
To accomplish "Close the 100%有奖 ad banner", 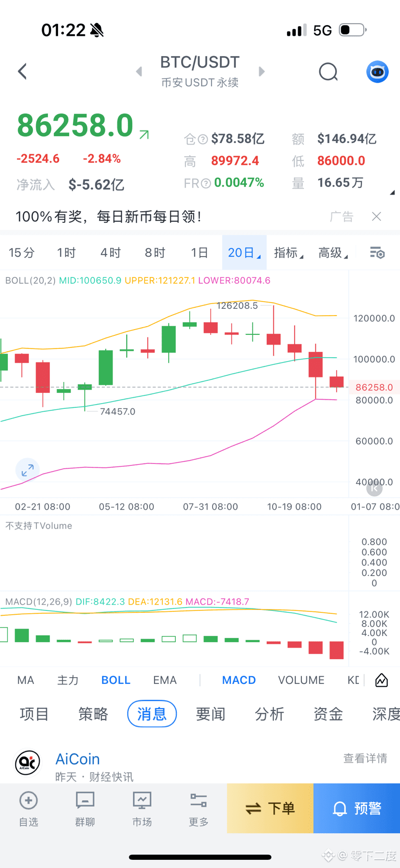I will [376, 217].
